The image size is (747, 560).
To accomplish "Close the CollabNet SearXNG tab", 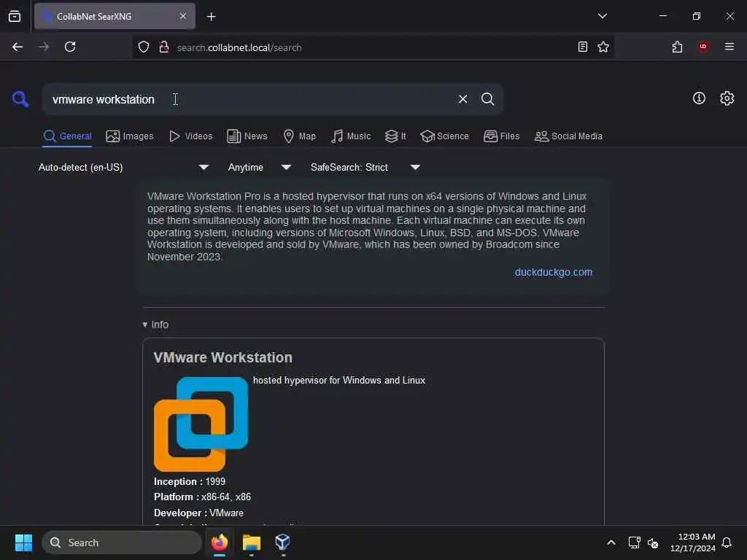I will click(183, 16).
